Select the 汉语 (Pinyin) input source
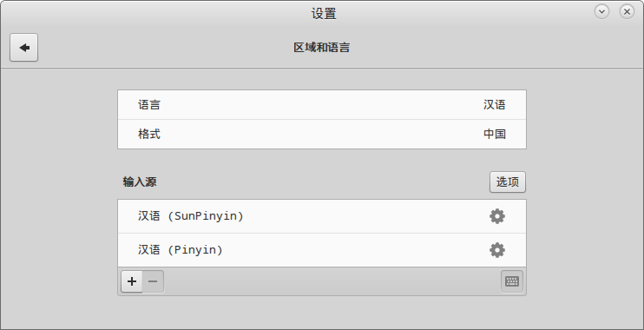Viewport: 644px width, 330px height. [x=322, y=250]
